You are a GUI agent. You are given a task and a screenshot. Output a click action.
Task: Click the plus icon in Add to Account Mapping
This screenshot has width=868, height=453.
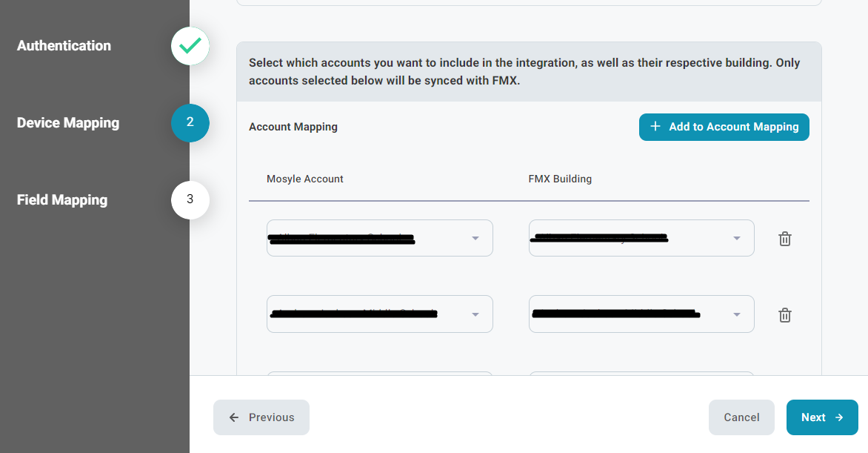[x=655, y=127]
